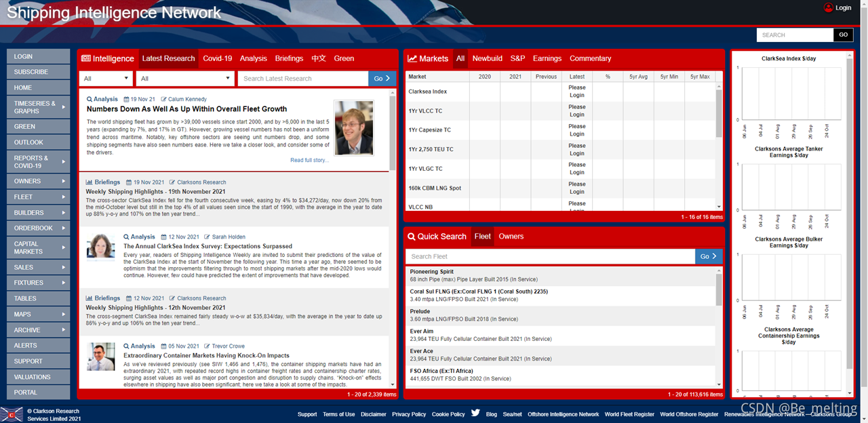Screen dimensions: 868x423
Task: Click calendar icon beside 05 Nov 2021
Action: point(163,346)
